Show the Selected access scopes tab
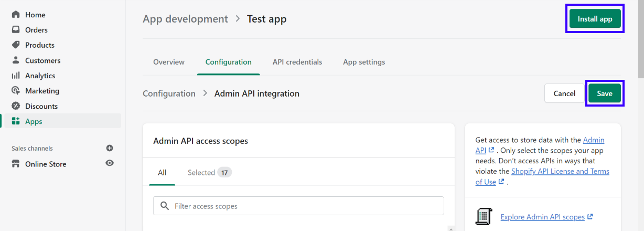This screenshot has height=231, width=644. [209, 172]
